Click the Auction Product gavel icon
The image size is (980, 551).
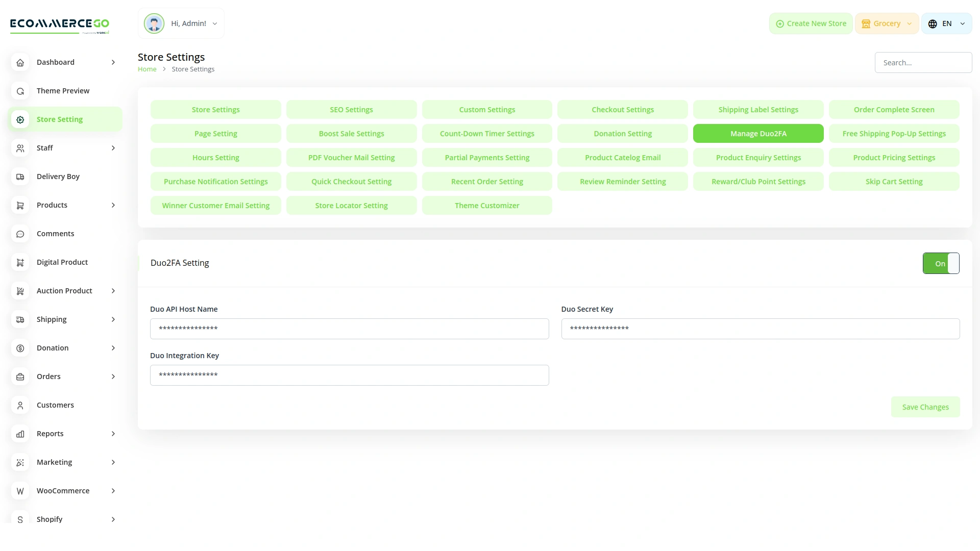[20, 291]
